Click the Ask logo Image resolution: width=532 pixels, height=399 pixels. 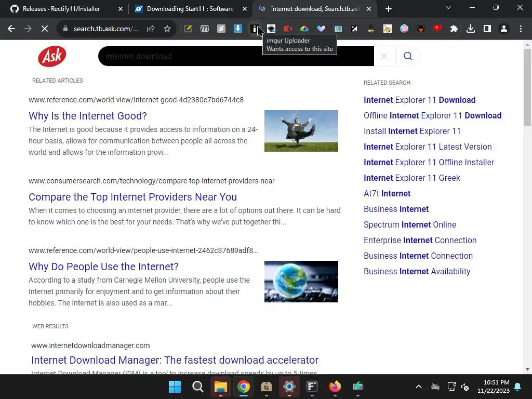point(52,56)
